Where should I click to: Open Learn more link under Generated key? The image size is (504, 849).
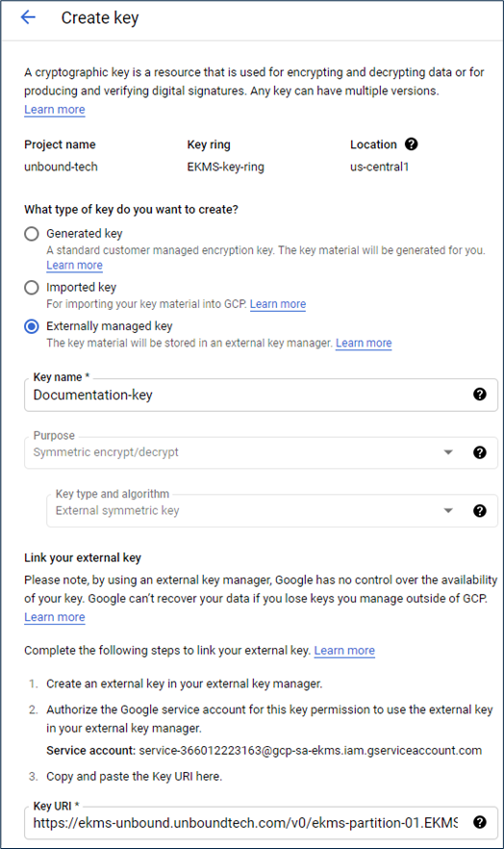[74, 266]
